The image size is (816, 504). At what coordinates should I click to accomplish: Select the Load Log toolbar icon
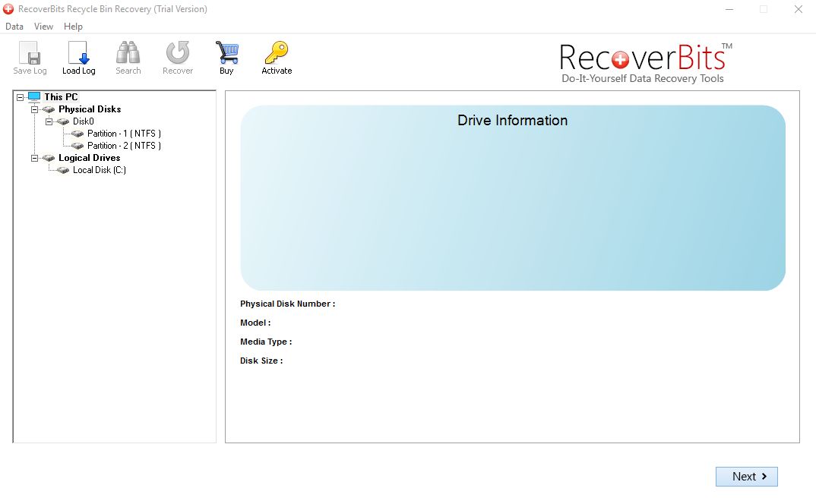click(78, 53)
